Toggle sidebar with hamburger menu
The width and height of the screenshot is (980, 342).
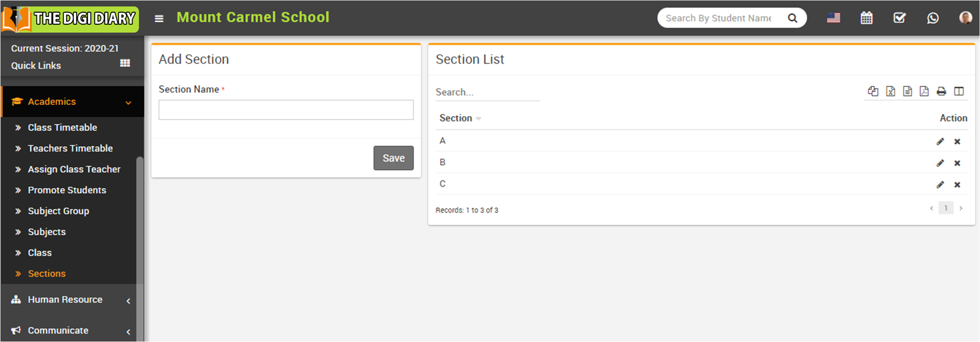159,18
